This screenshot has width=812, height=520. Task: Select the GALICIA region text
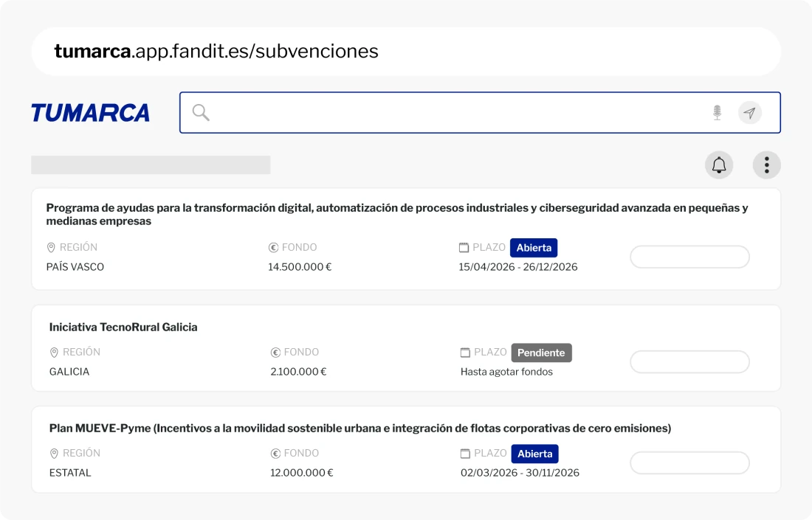[x=69, y=372]
